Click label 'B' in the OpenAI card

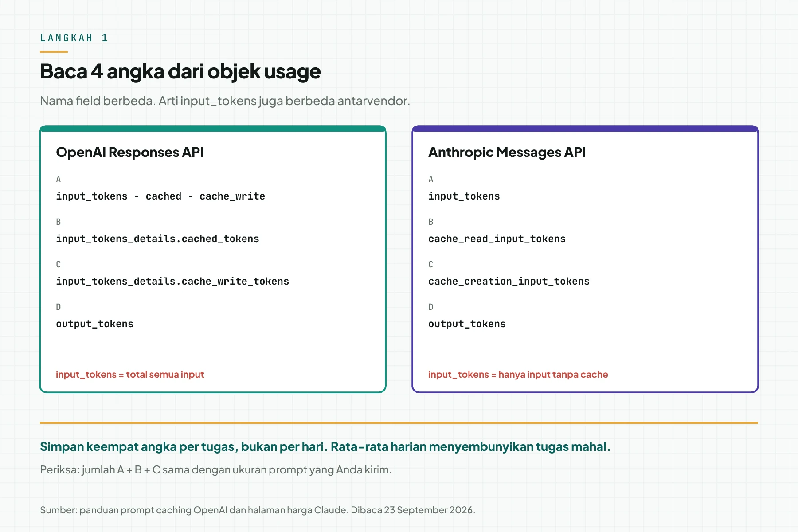tap(59, 222)
